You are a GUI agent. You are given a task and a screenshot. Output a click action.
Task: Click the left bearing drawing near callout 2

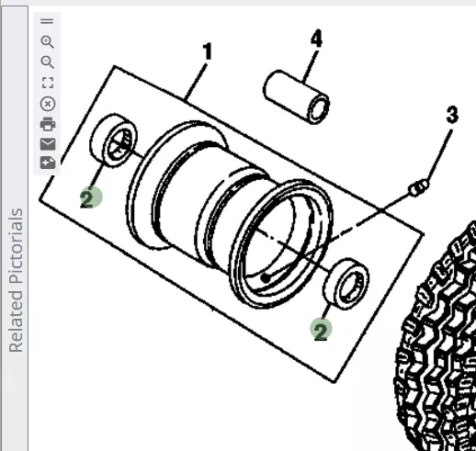(x=113, y=141)
